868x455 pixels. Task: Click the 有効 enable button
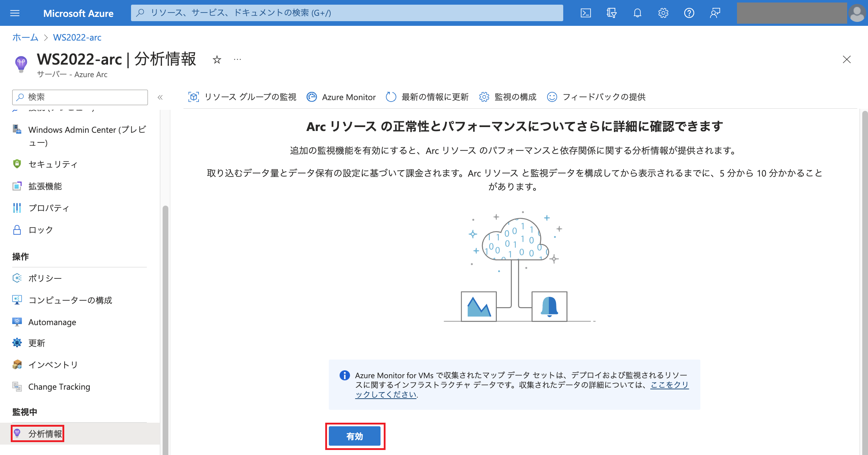[x=355, y=436]
